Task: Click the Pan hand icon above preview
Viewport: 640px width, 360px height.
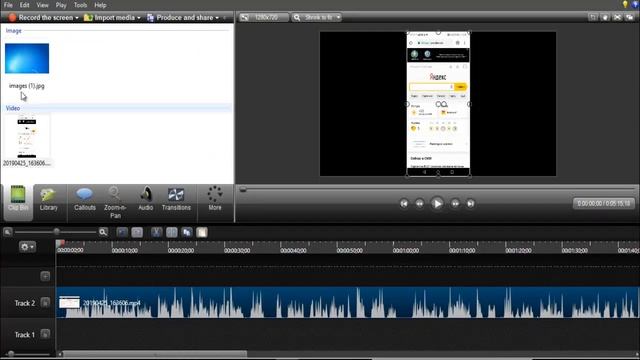Action: (x=605, y=17)
